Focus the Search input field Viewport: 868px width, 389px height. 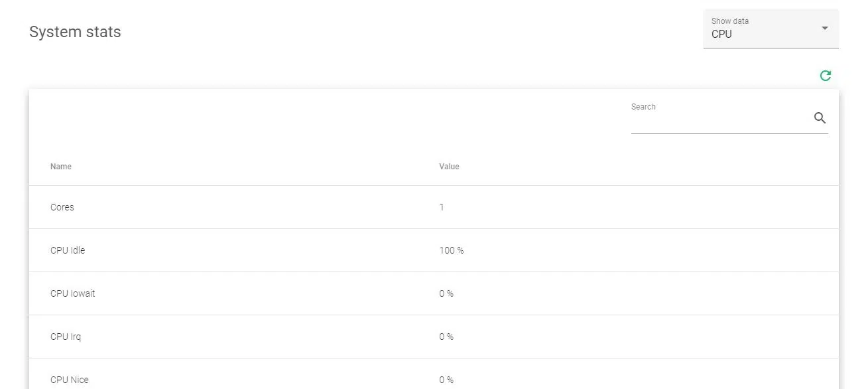coord(719,121)
